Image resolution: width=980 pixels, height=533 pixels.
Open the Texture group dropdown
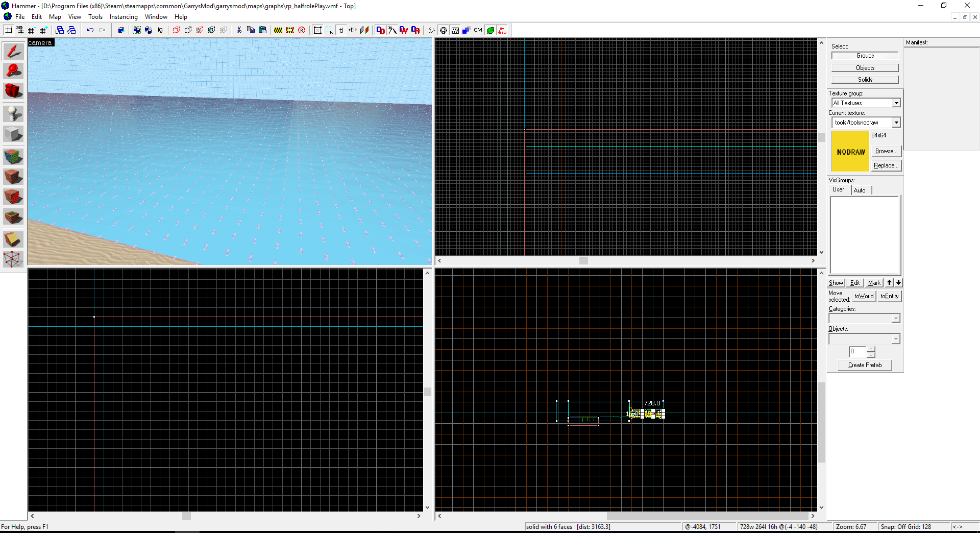coord(896,103)
